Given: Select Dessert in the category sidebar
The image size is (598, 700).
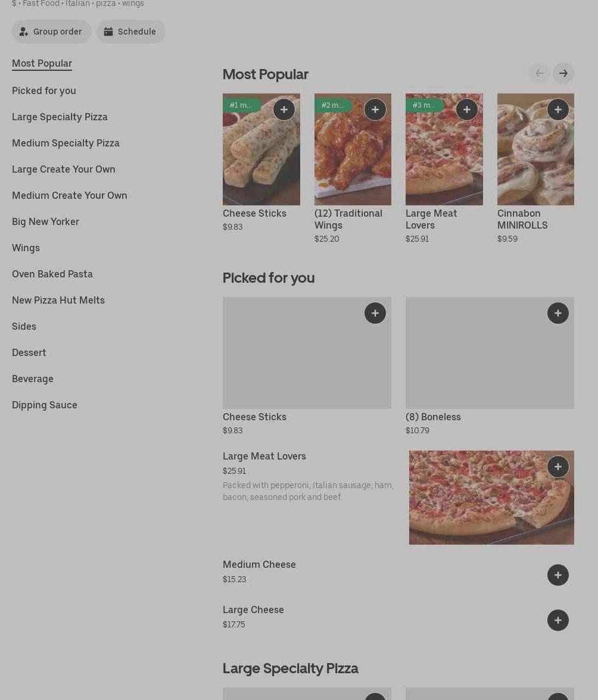Looking at the screenshot, I should pos(29,352).
